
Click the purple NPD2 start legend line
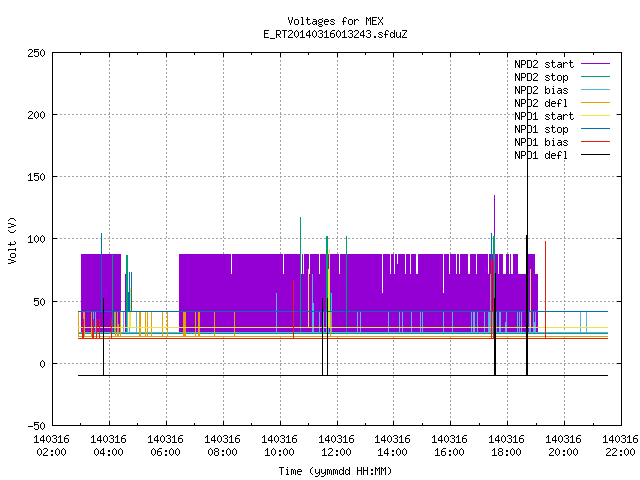(x=595, y=64)
